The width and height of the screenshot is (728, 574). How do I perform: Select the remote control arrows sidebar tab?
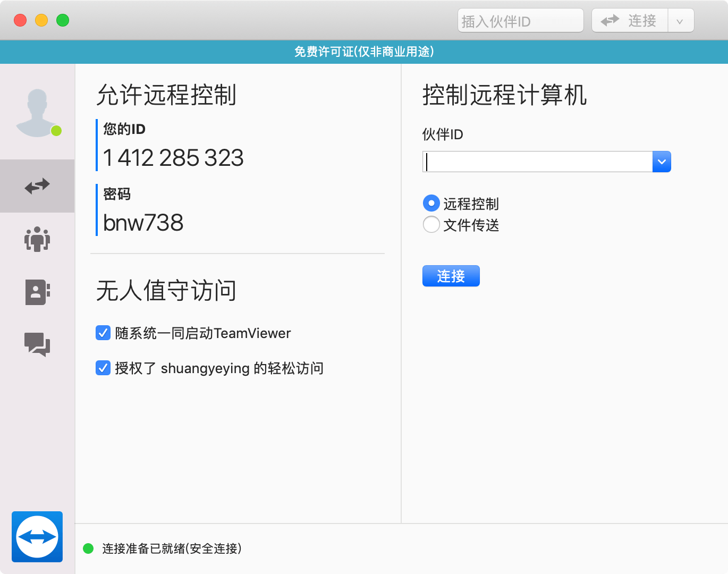click(37, 186)
